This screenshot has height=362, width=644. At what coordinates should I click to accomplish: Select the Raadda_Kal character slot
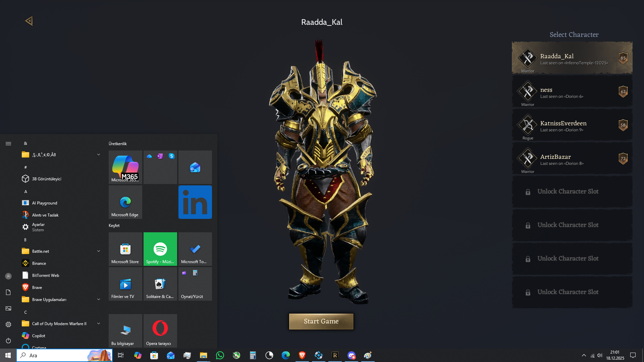point(572,58)
